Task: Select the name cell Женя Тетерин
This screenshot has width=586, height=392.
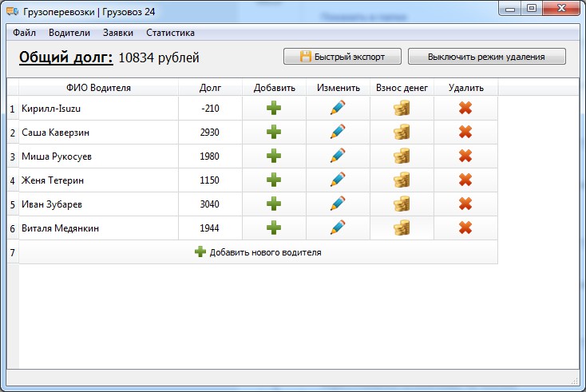Action: tap(99, 180)
